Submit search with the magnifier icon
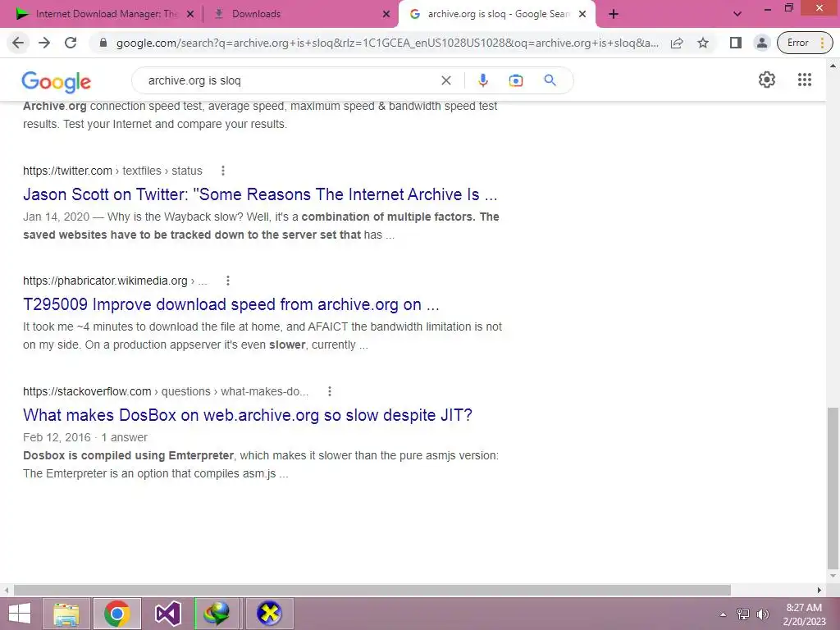840x630 pixels. tap(550, 80)
